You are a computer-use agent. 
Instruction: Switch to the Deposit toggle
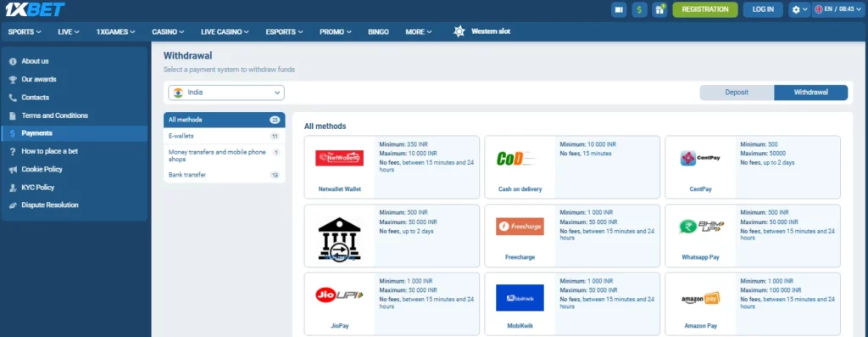click(737, 93)
